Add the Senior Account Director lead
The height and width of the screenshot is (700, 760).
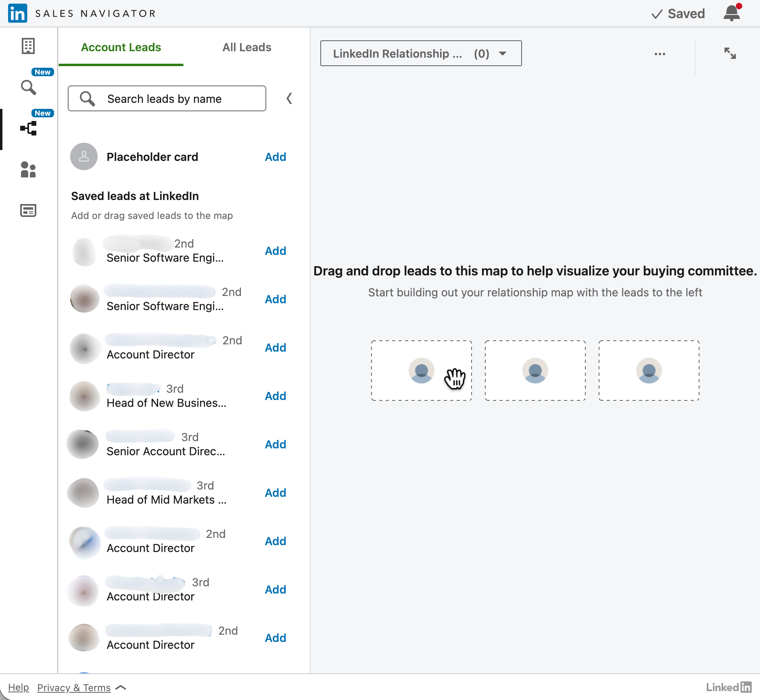pos(276,444)
